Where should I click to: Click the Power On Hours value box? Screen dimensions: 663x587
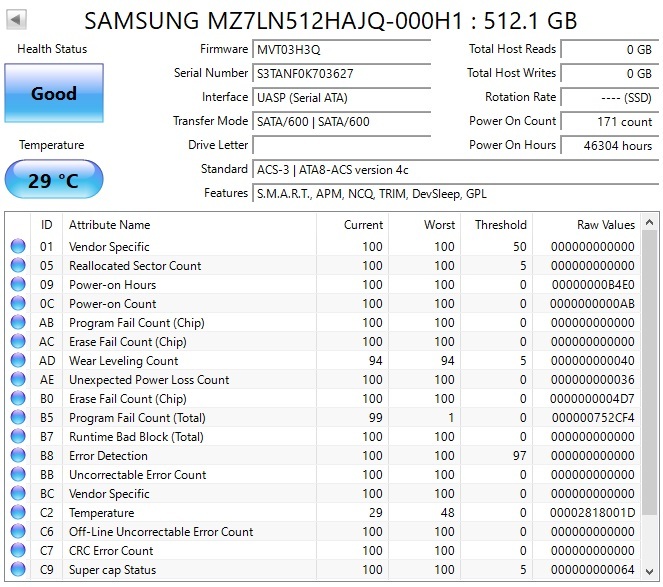pos(607,146)
